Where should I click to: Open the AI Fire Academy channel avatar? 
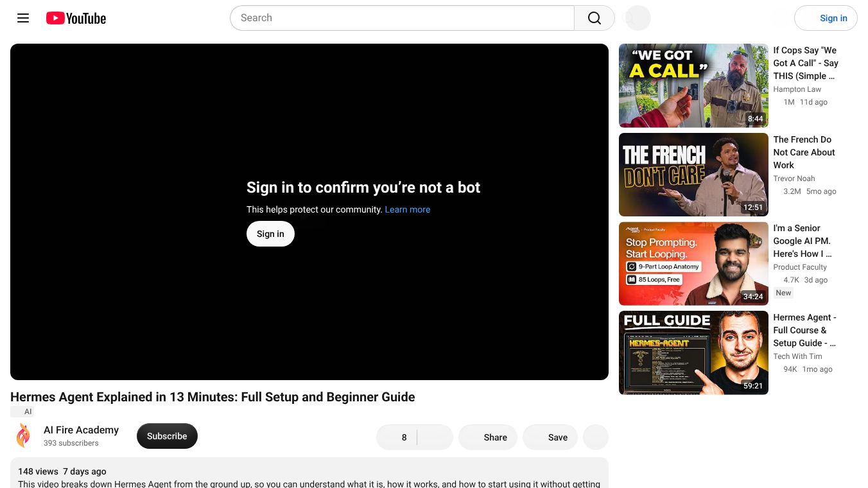23,435
